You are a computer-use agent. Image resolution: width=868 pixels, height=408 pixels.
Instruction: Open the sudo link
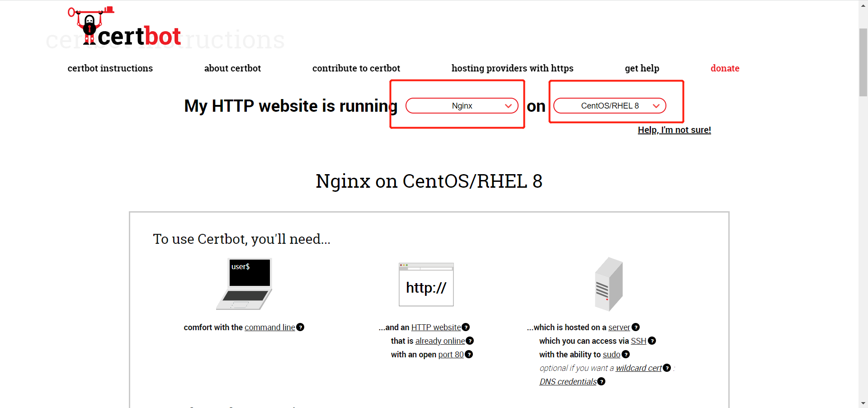pos(611,355)
